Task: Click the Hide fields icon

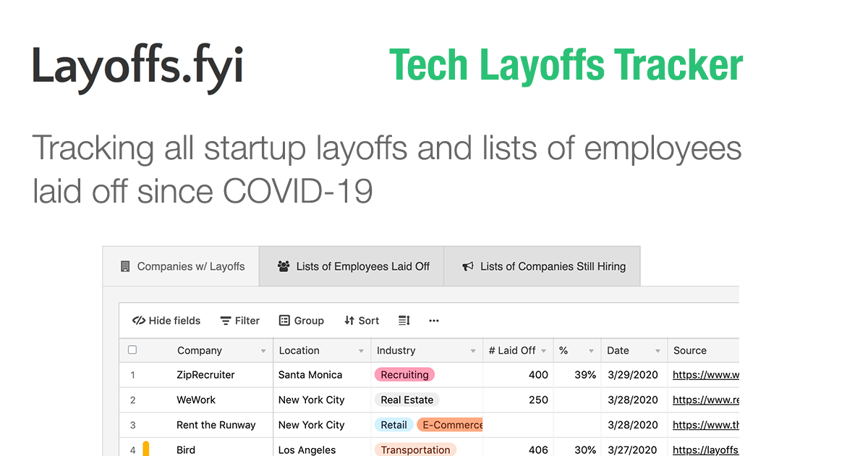Action: coord(139,321)
